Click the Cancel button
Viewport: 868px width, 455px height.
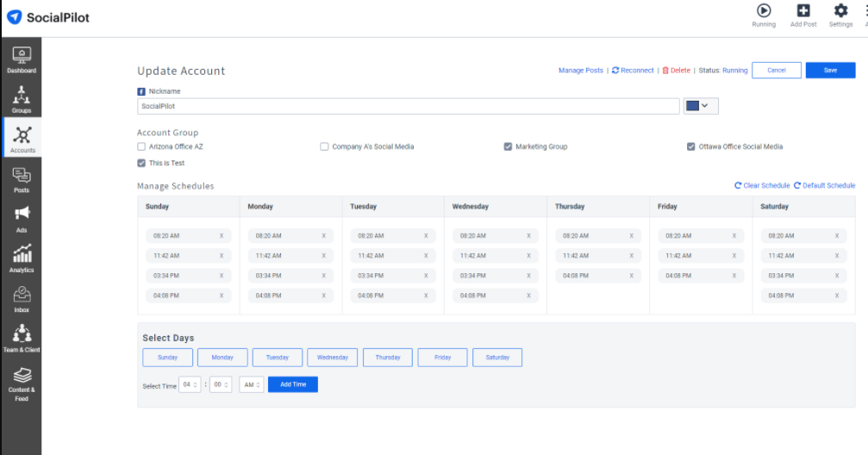pos(776,71)
